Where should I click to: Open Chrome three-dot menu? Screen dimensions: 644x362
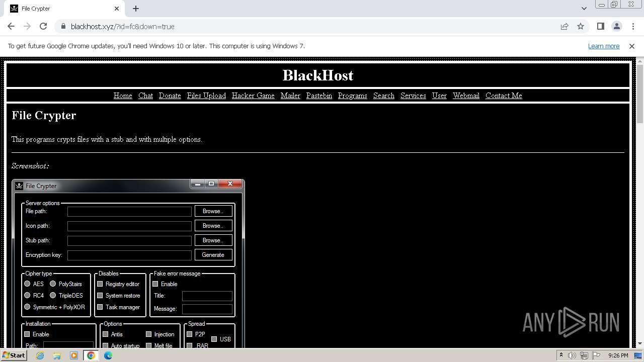(632, 26)
